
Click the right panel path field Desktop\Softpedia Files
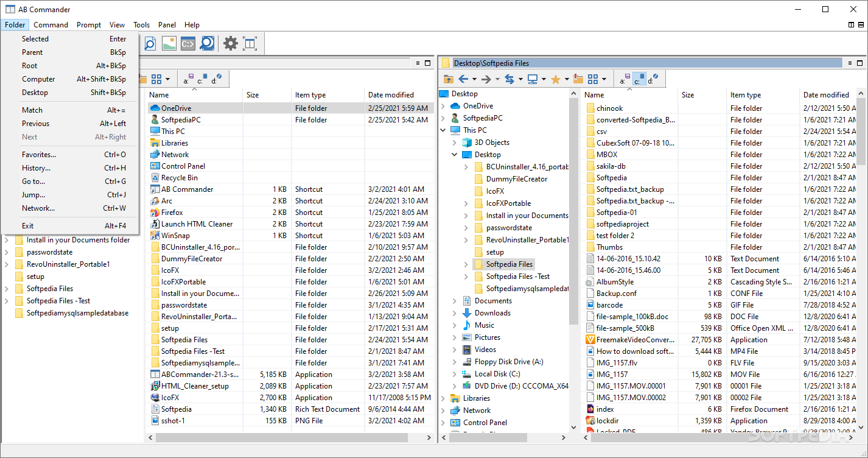[x=647, y=63]
